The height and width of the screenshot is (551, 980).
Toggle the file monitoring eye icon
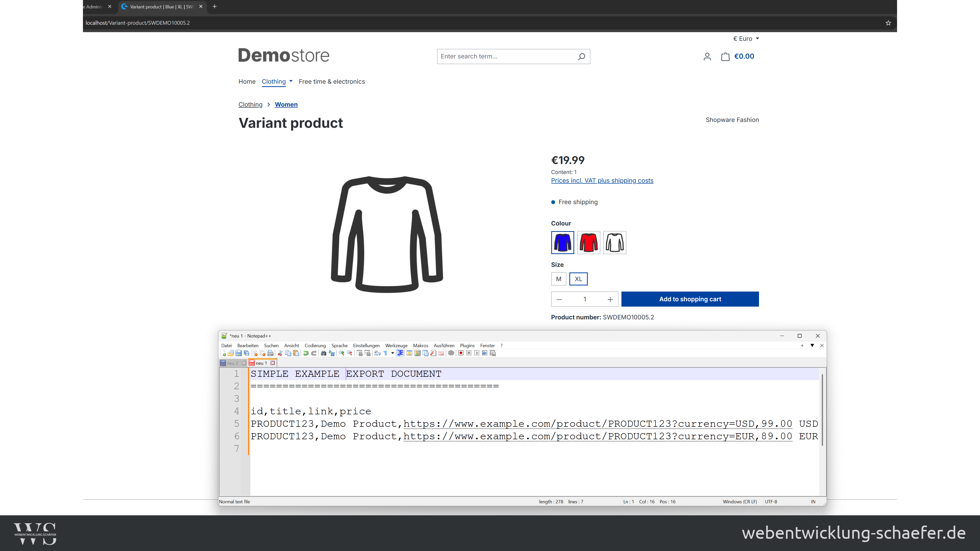[451, 353]
